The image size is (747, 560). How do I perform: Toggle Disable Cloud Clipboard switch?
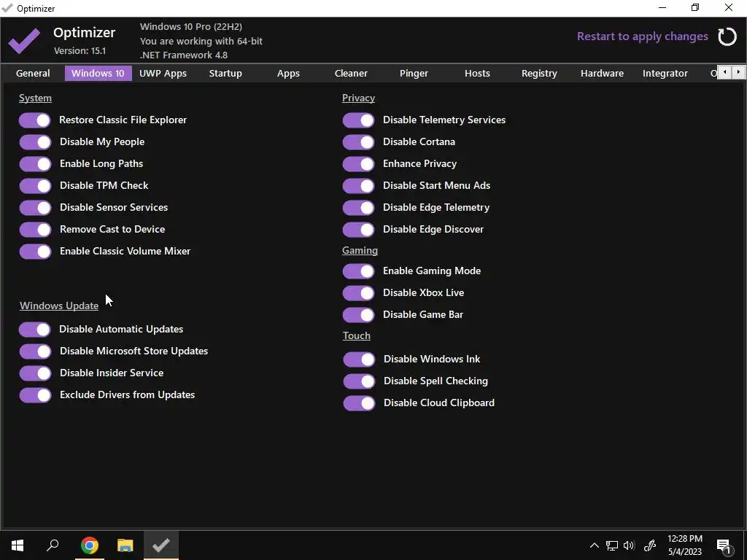[x=359, y=402]
